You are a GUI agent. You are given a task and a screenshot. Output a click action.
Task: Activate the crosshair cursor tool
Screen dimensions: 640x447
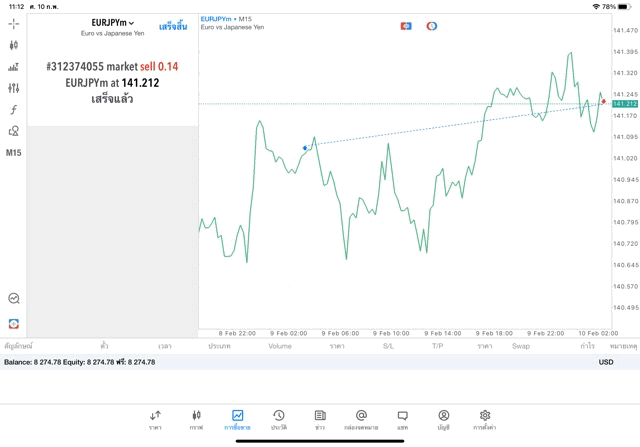point(13,24)
